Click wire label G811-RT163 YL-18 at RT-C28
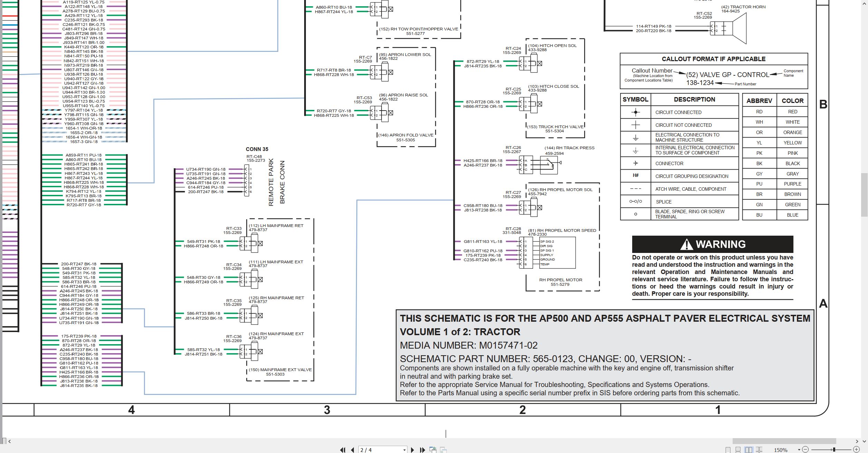This screenshot has width=868, height=453. click(x=483, y=242)
